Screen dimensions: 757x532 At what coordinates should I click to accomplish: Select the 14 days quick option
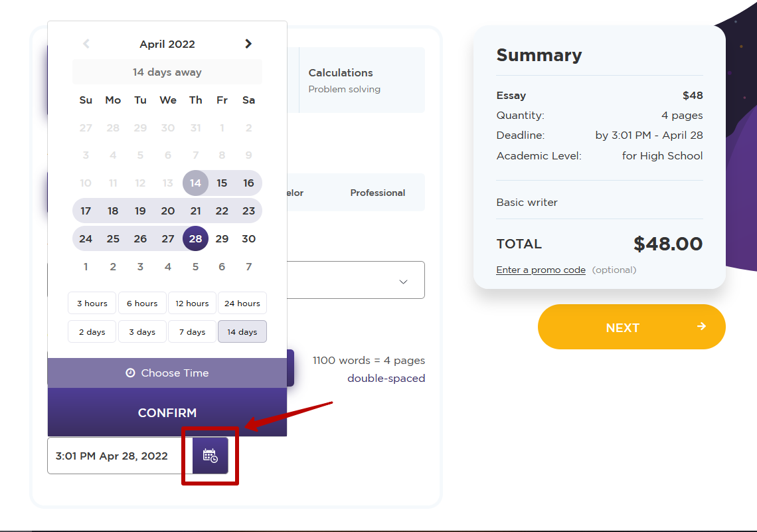[242, 332]
